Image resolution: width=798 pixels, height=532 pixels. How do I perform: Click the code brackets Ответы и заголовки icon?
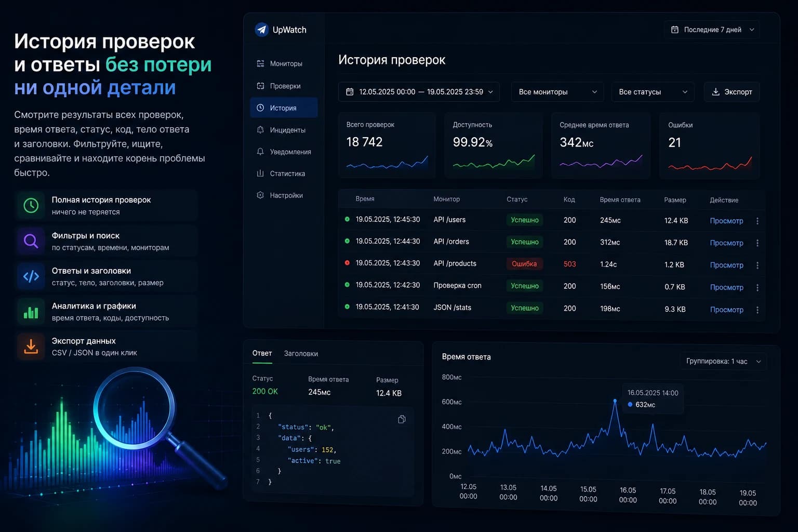click(x=31, y=276)
